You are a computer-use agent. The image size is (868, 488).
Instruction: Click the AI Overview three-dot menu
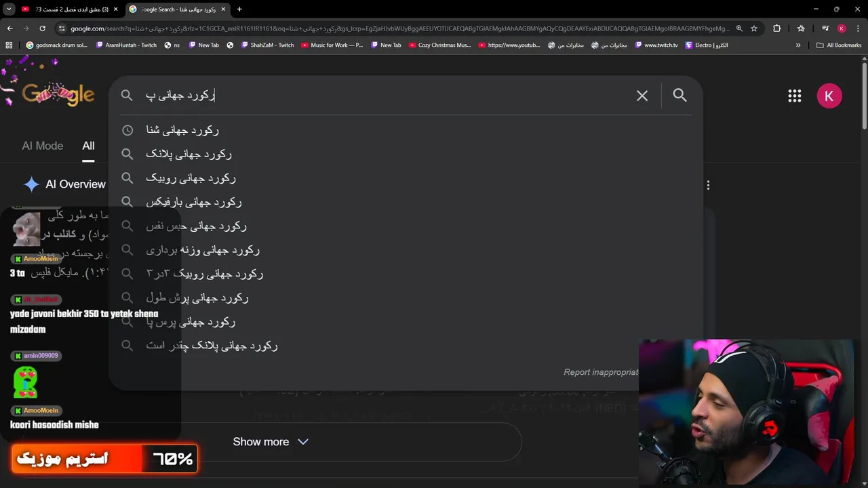coord(708,185)
